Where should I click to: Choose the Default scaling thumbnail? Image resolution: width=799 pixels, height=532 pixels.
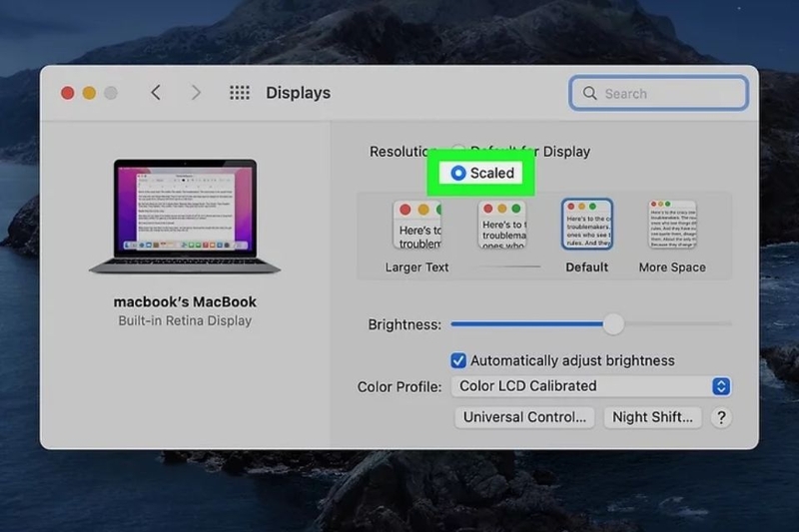pyautogui.click(x=587, y=225)
